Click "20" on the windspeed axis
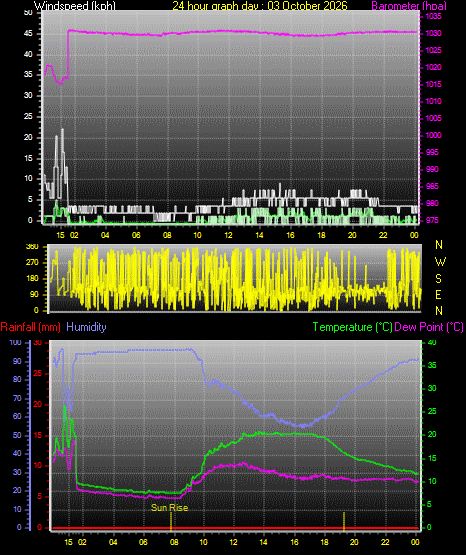The width and height of the screenshot is (466, 555). point(28,137)
